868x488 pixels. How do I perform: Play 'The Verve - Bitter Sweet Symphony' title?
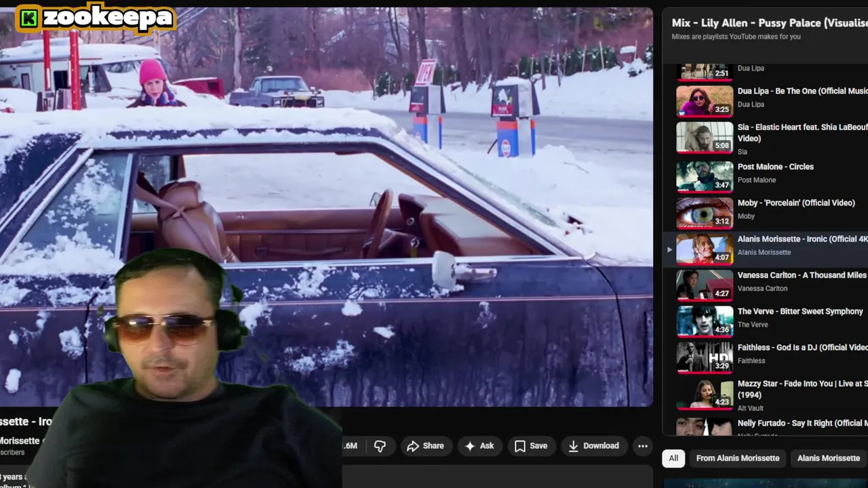(800, 311)
